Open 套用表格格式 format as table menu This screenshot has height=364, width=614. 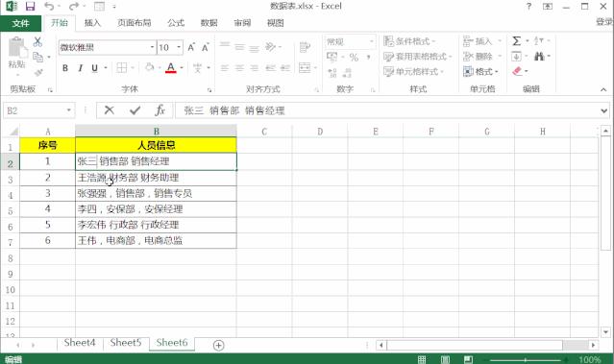417,57
